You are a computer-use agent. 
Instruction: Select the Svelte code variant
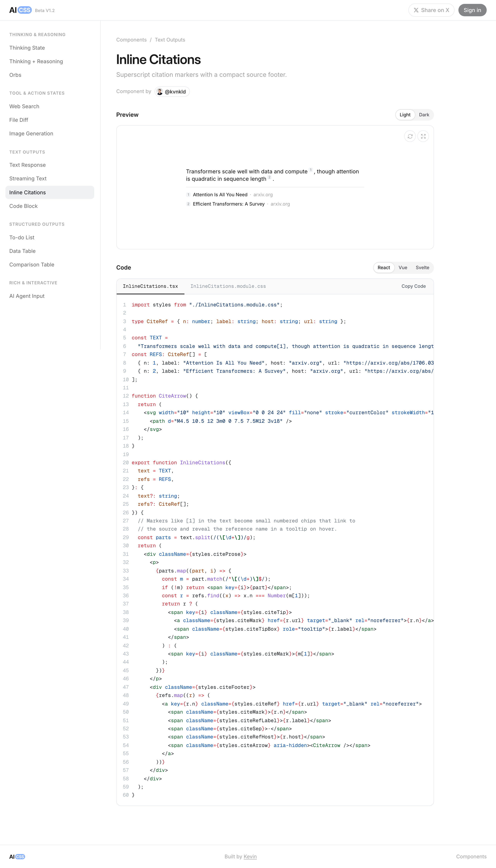pyautogui.click(x=422, y=268)
